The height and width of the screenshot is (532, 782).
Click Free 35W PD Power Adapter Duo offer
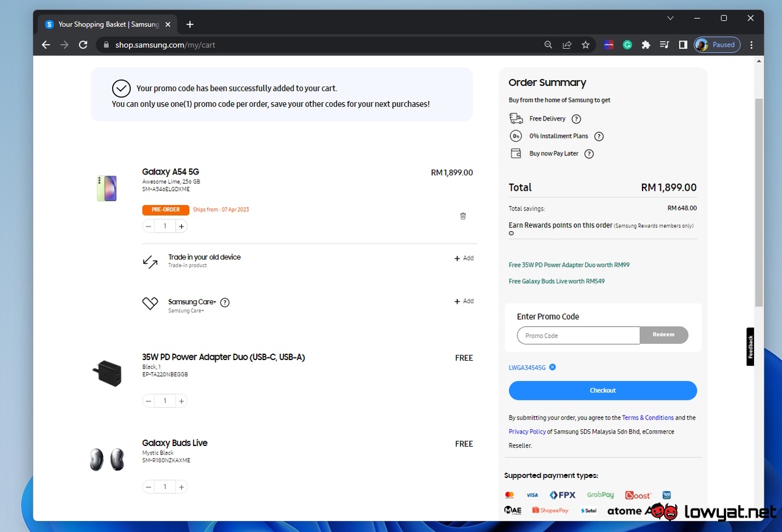569,265
